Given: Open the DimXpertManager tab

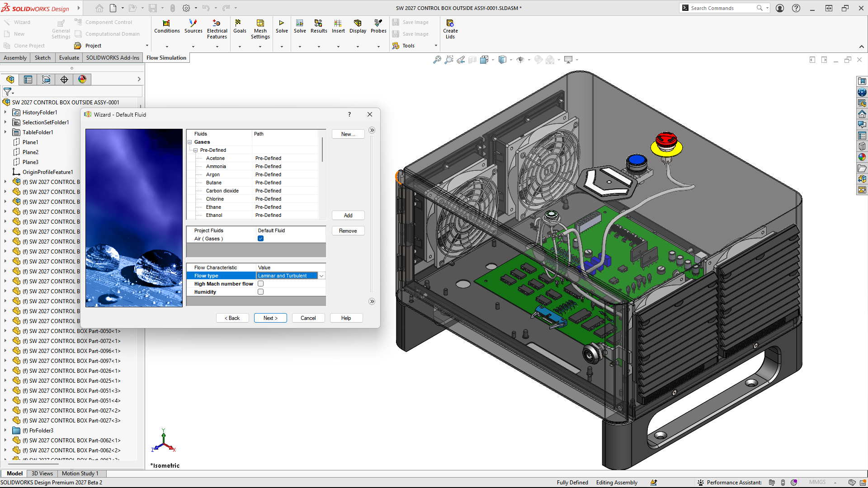Looking at the screenshot, I should coord(64,80).
